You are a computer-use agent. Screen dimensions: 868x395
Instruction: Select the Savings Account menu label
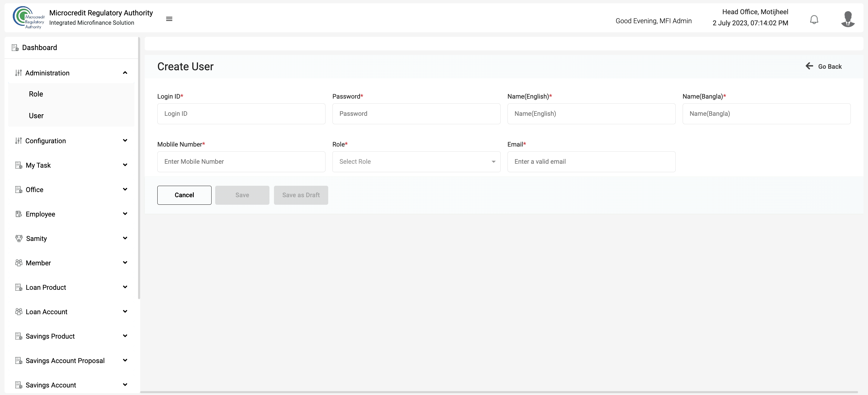point(51,385)
